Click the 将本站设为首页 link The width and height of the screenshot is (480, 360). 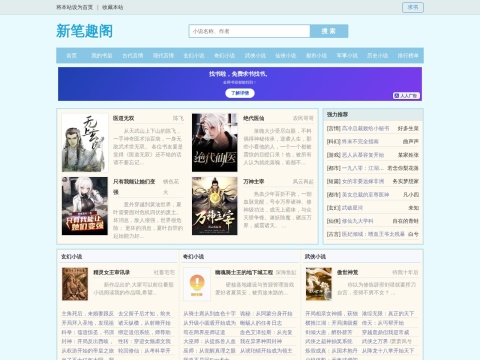[74, 7]
